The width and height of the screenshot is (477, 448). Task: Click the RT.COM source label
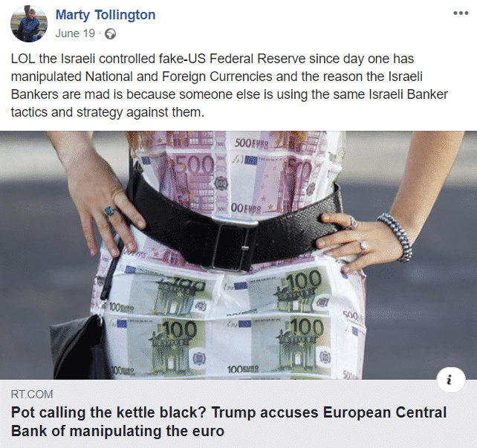(32, 395)
